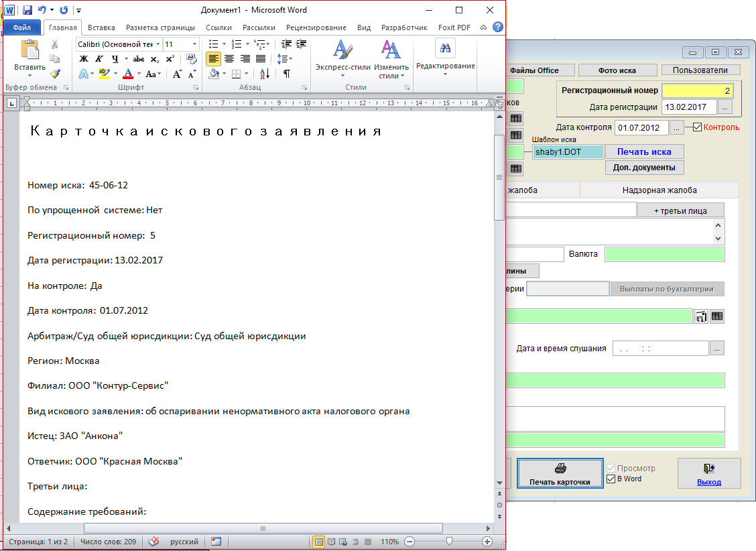Align text left
This screenshot has width=756, height=551.
pos(213,59)
